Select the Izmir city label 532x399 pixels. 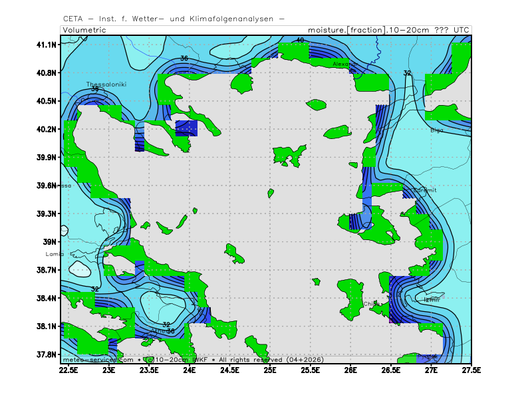tap(432, 299)
